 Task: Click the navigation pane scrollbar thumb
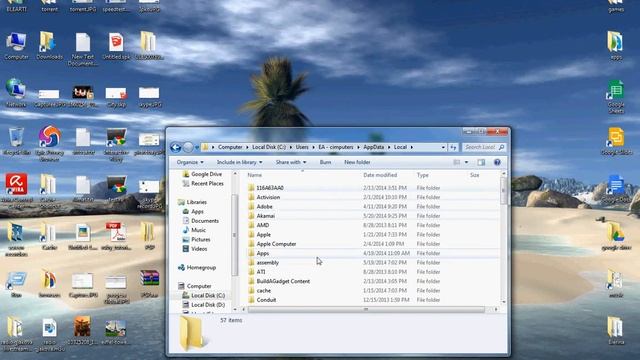pyautogui.click(x=234, y=235)
